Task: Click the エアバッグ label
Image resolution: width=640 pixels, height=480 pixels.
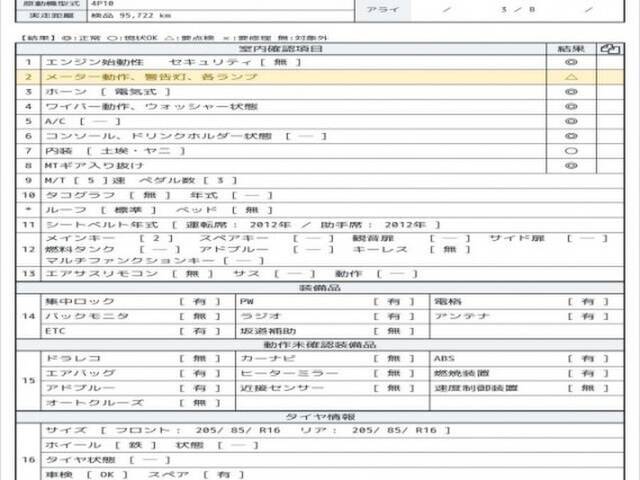Action: pyautogui.click(x=80, y=373)
